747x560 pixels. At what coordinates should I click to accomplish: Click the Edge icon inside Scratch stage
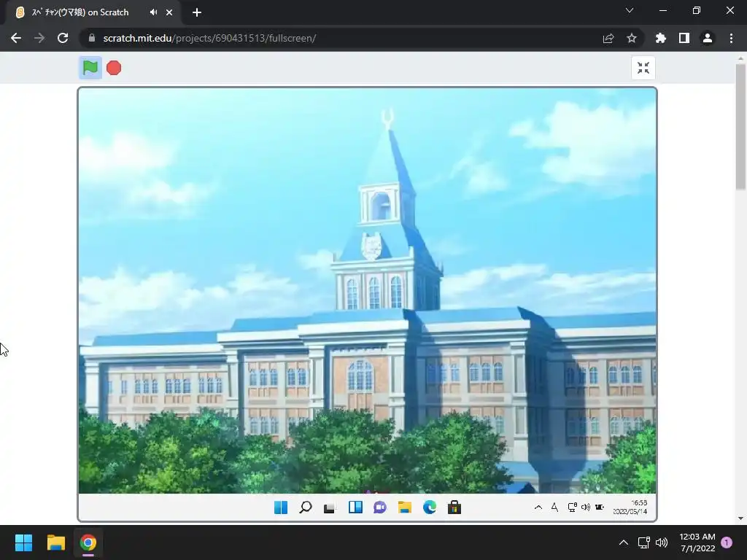pyautogui.click(x=430, y=507)
